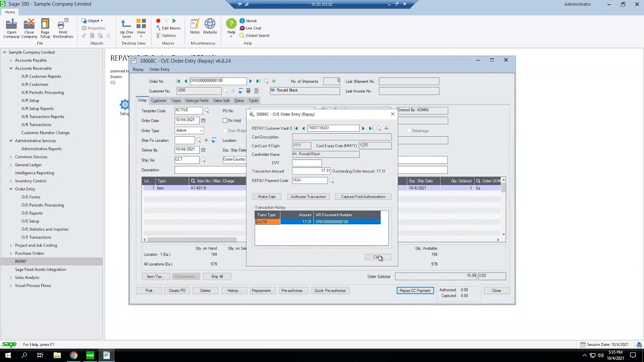This screenshot has width=644, height=362.
Task: Go to last REPAY Customer Vault ID
Action: (x=371, y=128)
